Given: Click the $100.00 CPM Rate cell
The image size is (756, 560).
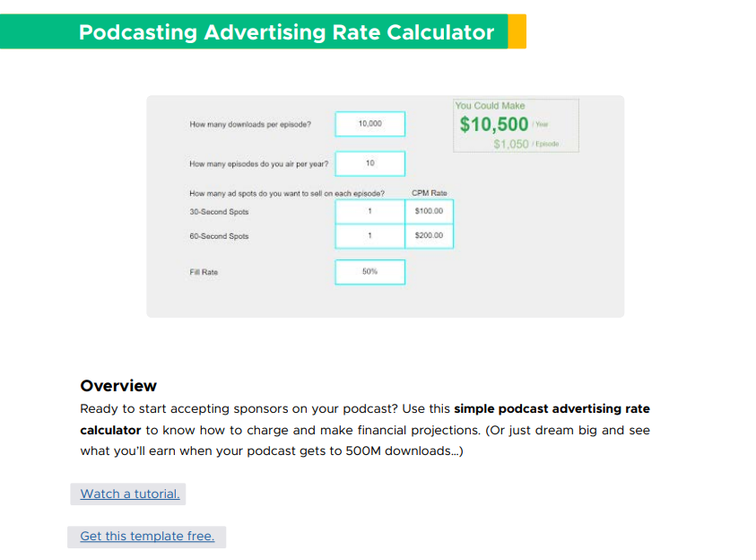Looking at the screenshot, I should point(429,212).
